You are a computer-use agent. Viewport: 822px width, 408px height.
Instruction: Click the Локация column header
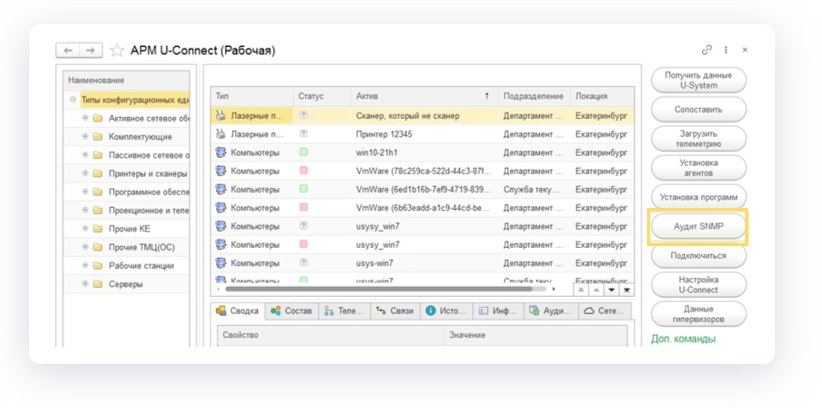[x=602, y=96]
